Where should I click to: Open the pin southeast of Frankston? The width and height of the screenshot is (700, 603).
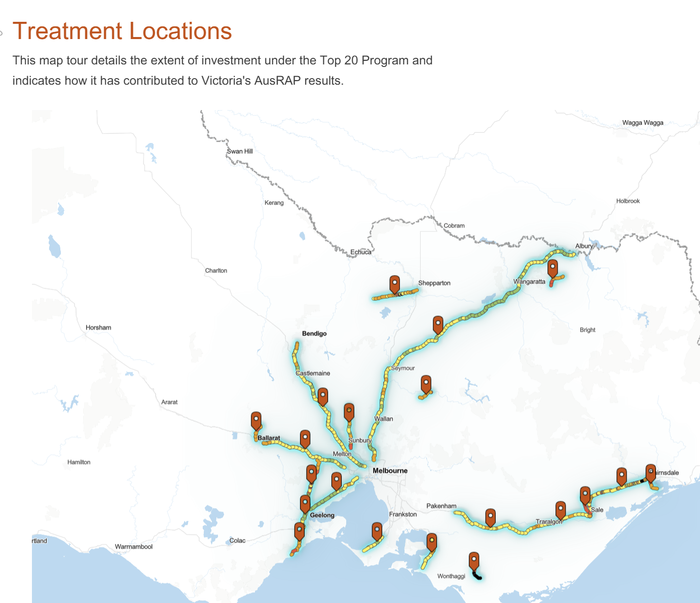coord(431,541)
